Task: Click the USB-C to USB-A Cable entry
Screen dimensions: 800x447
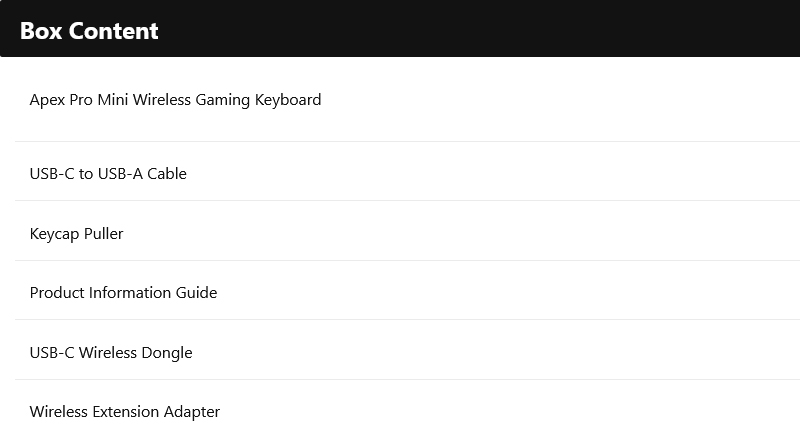Action: click(408, 171)
